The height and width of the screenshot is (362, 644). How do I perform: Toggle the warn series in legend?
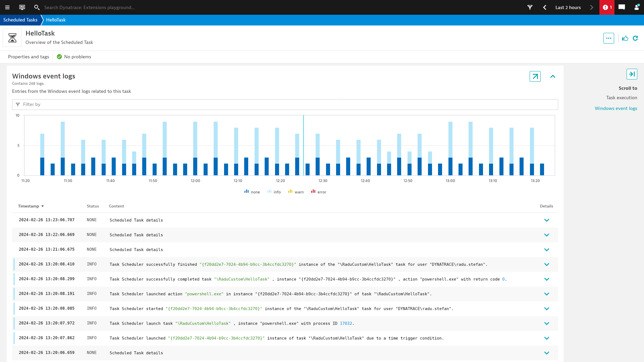click(296, 192)
